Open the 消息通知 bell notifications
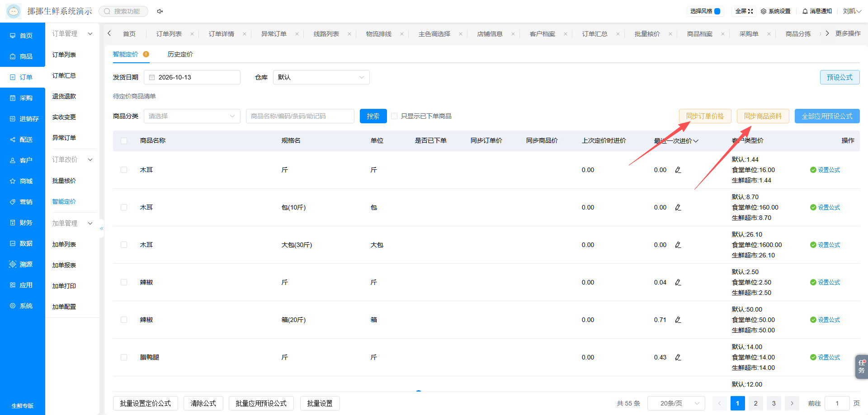This screenshot has width=868, height=415. click(817, 11)
